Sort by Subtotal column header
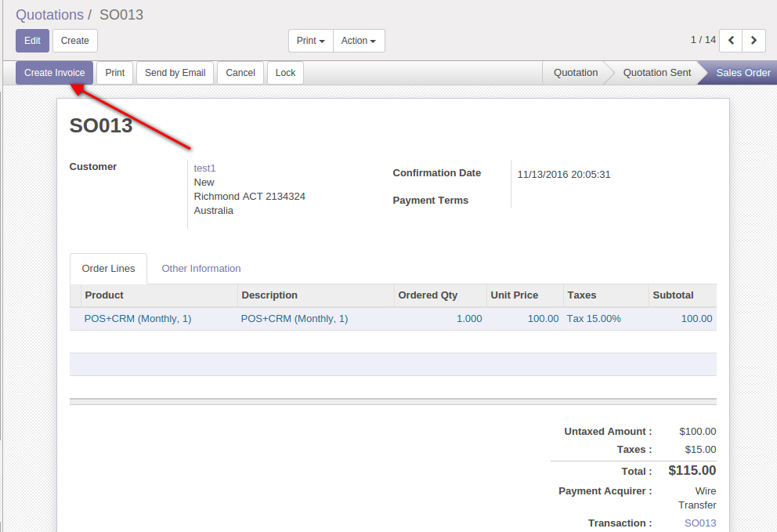 672,295
